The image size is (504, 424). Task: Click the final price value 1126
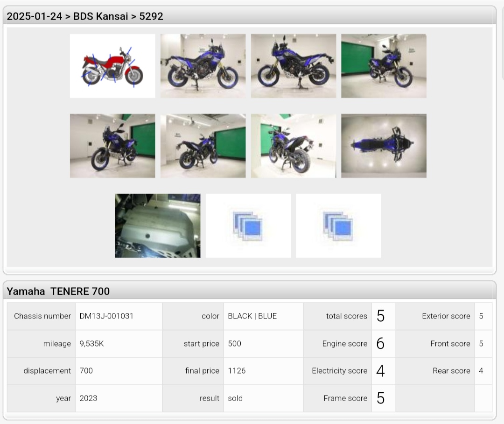(237, 371)
